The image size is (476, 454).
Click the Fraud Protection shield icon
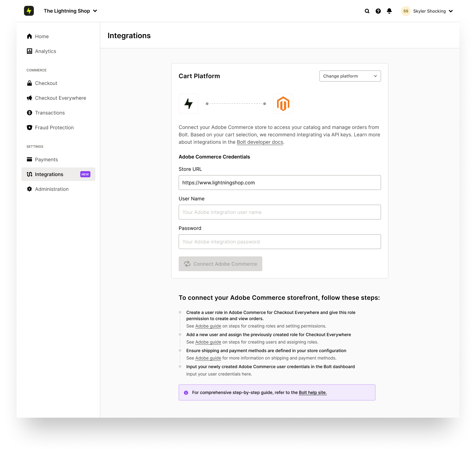tap(30, 127)
